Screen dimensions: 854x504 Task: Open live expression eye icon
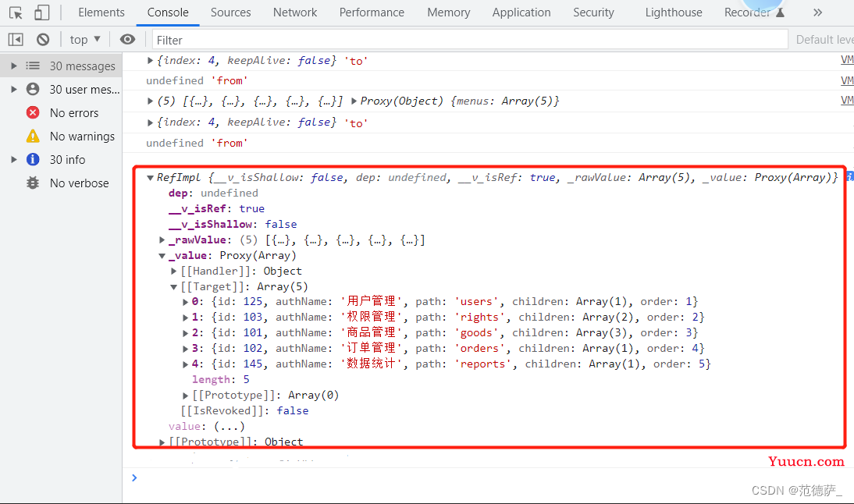coord(127,39)
